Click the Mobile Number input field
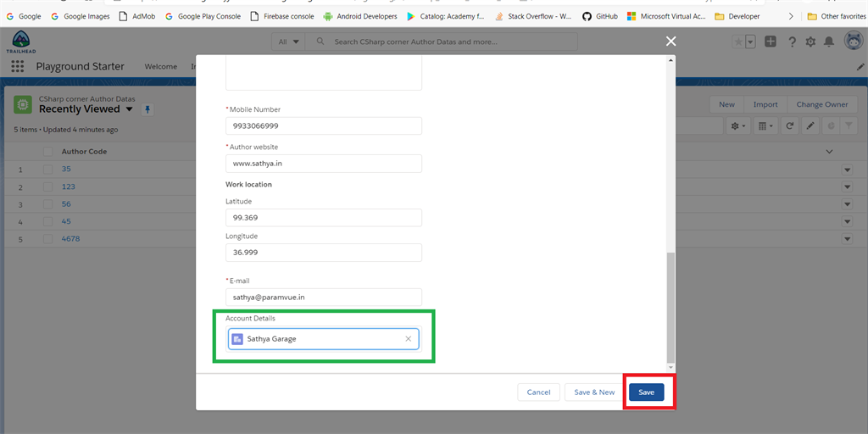The image size is (868, 434). [324, 125]
